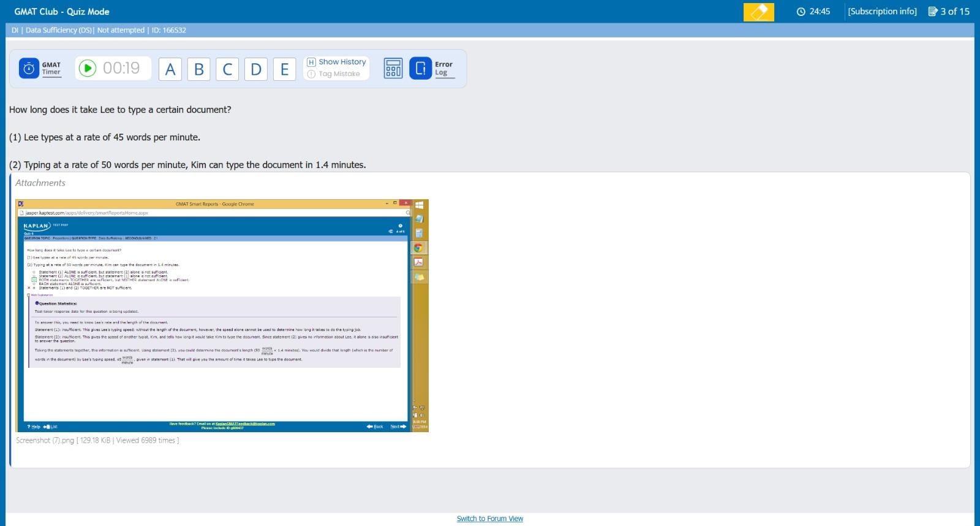Image resolution: width=980 pixels, height=526 pixels.
Task: Click the yellow eraser highlight icon
Action: (x=758, y=12)
